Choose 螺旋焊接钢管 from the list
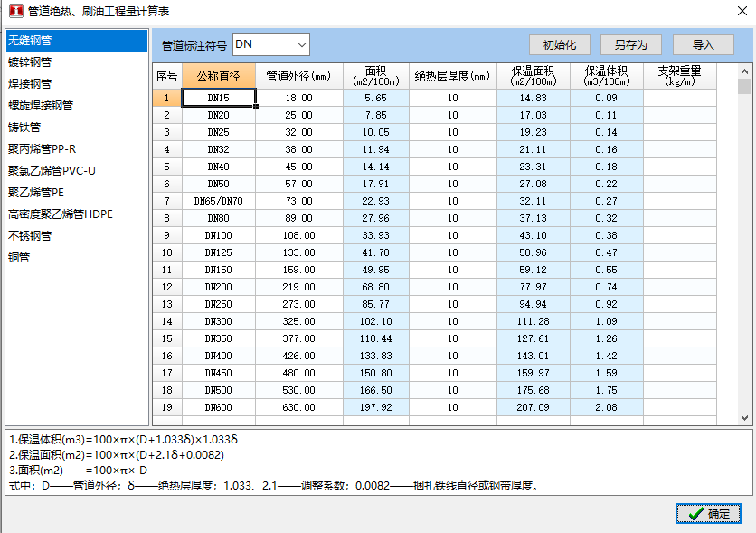The height and width of the screenshot is (533, 756). click(41, 106)
